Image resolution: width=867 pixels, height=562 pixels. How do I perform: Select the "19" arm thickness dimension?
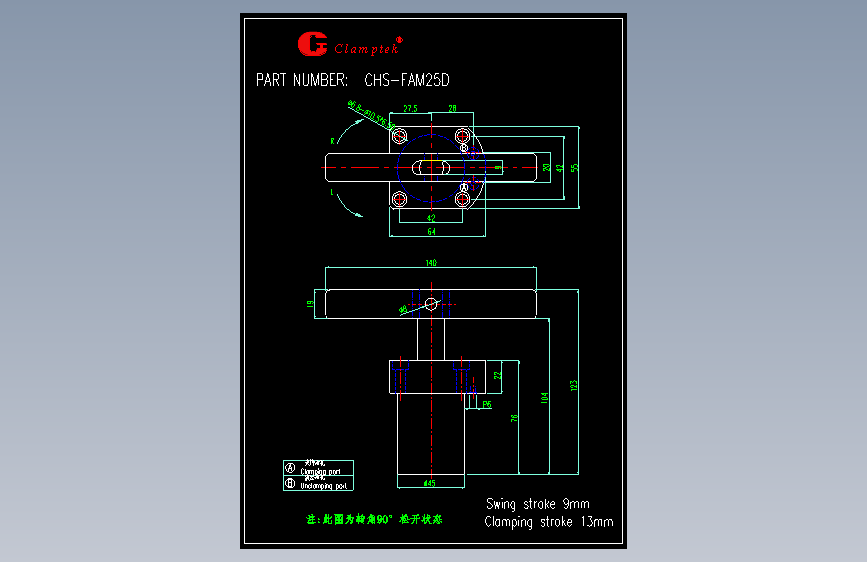click(310, 304)
